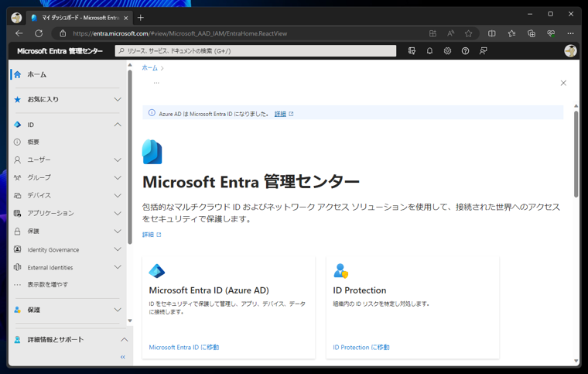Open the notifications bell icon
The height and width of the screenshot is (374, 588).
coord(429,51)
